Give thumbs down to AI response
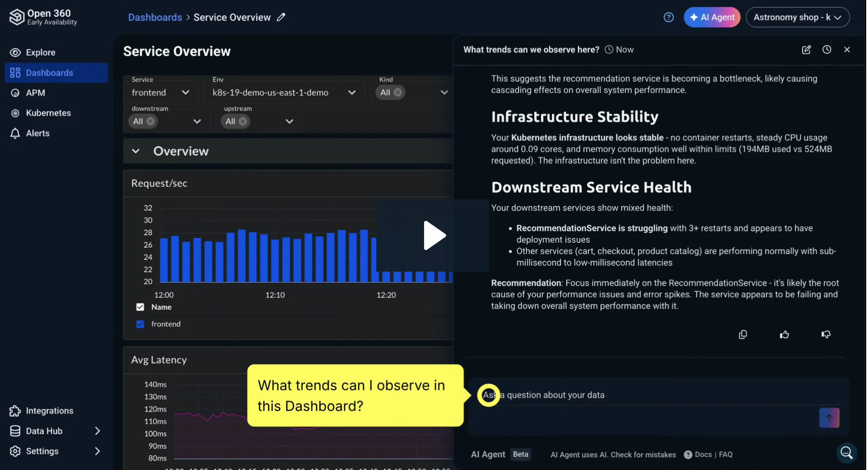 tap(826, 334)
